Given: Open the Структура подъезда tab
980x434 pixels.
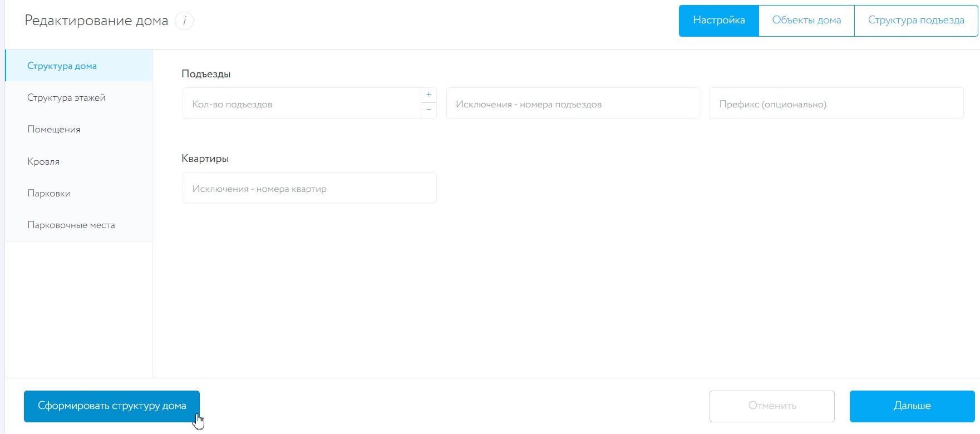Looking at the screenshot, I should [916, 21].
